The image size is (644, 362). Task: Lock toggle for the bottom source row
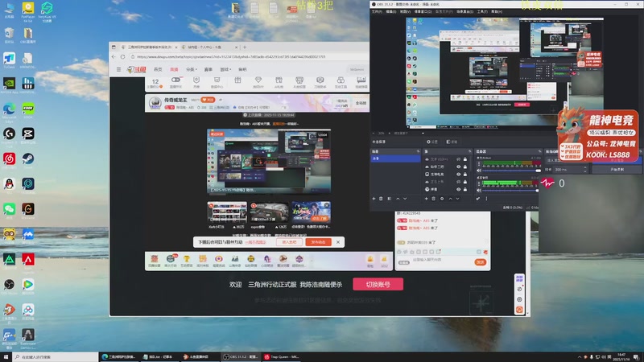465,189
